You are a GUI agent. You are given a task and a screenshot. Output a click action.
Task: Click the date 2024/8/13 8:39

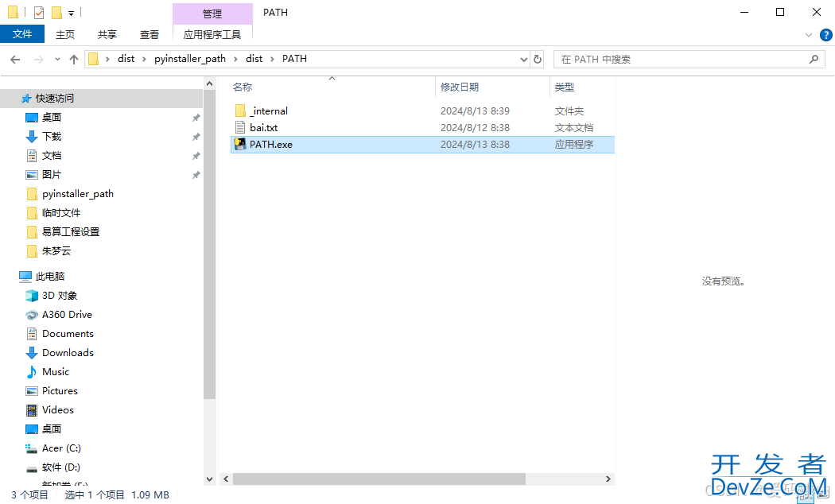[475, 110]
